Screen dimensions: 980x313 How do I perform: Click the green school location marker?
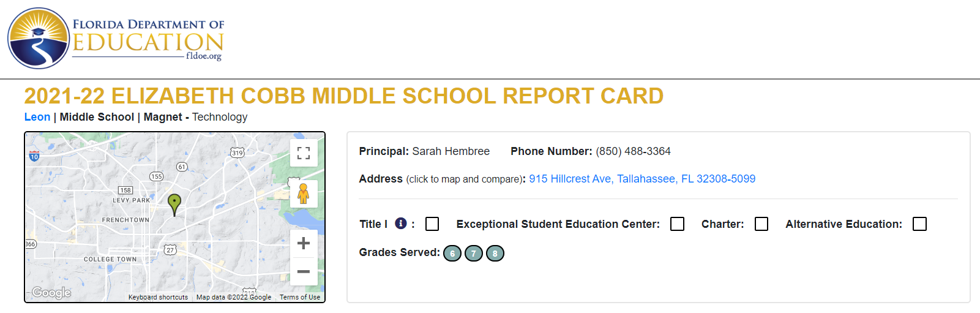click(174, 205)
